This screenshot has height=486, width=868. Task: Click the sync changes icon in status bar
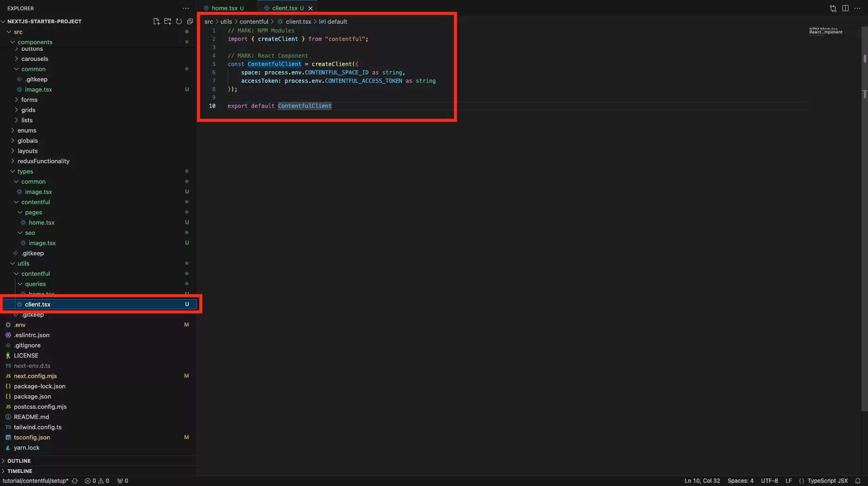coord(75,481)
